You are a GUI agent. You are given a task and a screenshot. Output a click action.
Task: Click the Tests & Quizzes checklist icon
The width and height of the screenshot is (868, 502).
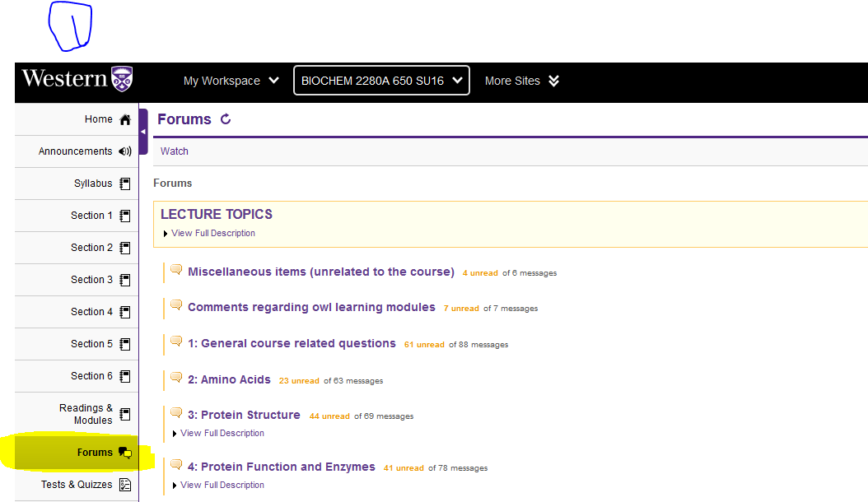pos(125,484)
